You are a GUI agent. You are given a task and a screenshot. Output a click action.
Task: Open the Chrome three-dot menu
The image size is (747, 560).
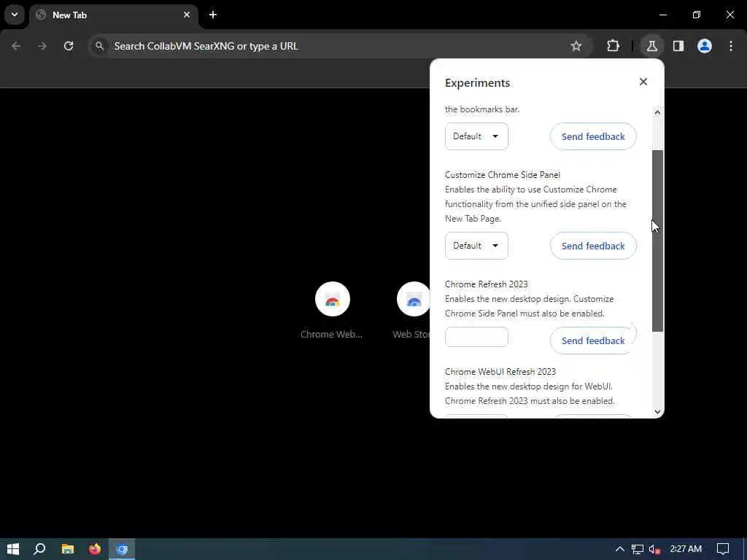(x=731, y=46)
